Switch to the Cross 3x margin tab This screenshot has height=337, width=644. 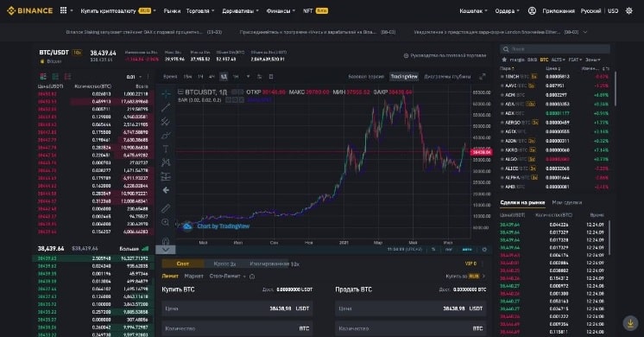point(224,264)
